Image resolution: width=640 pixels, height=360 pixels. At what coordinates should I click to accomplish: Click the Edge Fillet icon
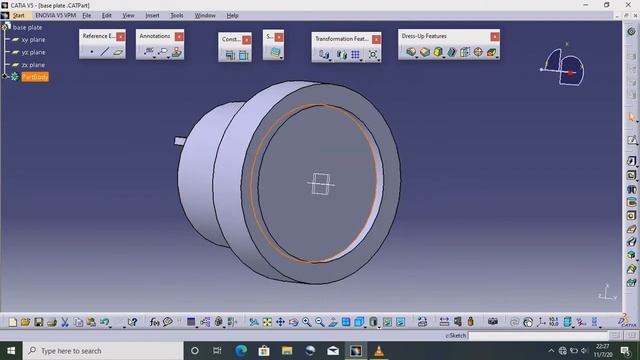coord(411,52)
